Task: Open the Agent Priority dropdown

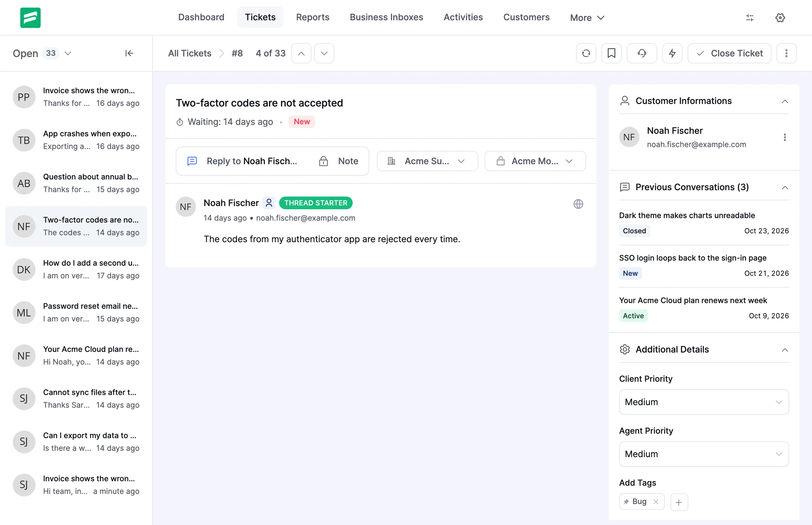Action: tap(704, 454)
